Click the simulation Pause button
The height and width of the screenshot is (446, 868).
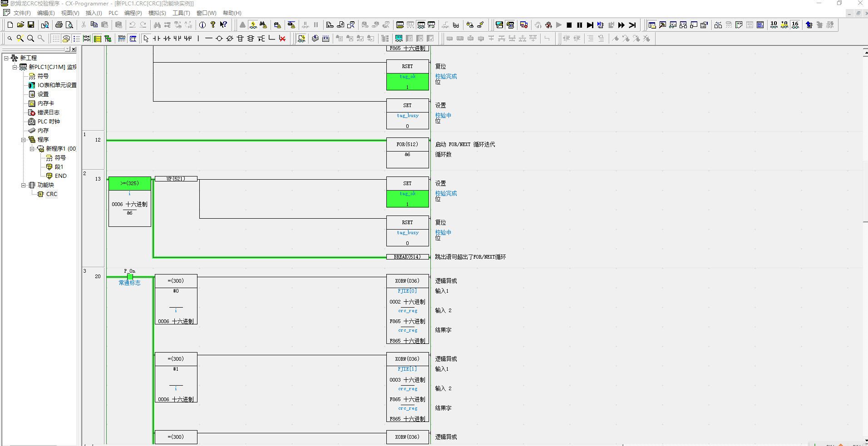coord(580,25)
